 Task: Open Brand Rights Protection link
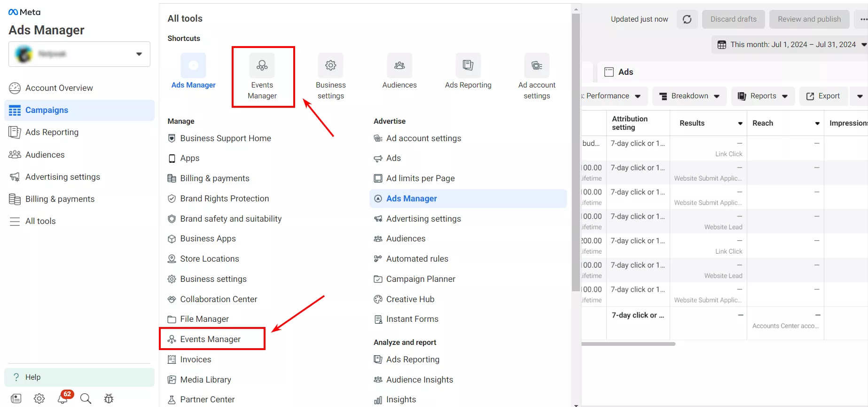(225, 199)
